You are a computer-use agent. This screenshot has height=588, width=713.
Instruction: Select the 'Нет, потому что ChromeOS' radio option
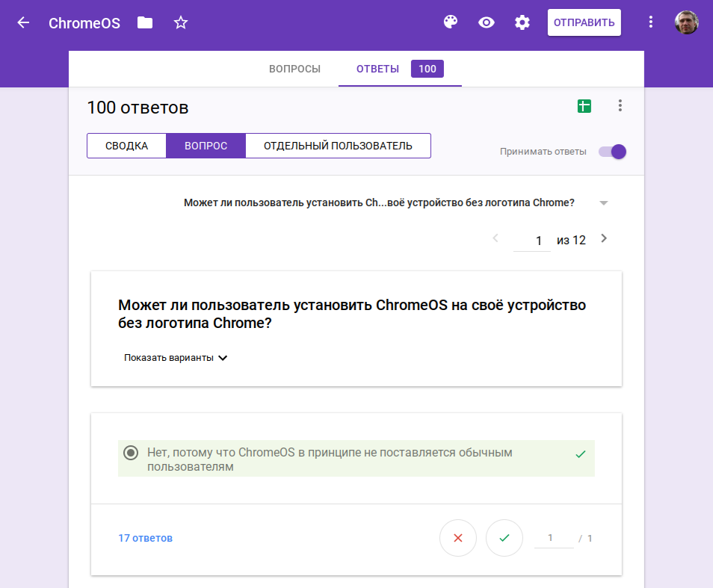131,453
